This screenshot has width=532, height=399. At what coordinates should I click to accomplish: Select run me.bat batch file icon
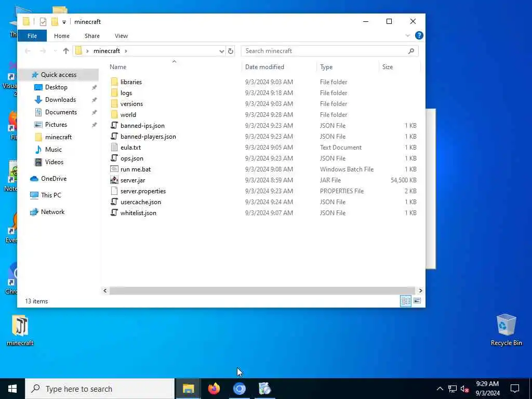click(114, 169)
